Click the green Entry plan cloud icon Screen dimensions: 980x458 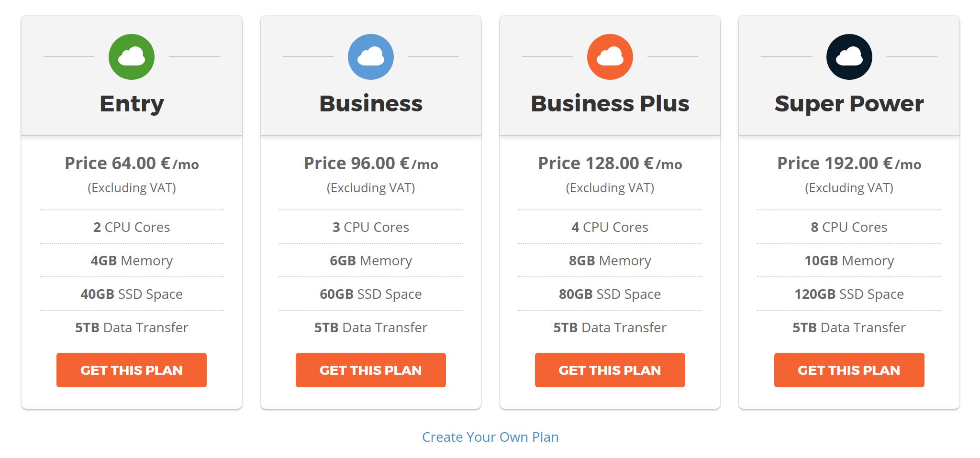click(132, 57)
